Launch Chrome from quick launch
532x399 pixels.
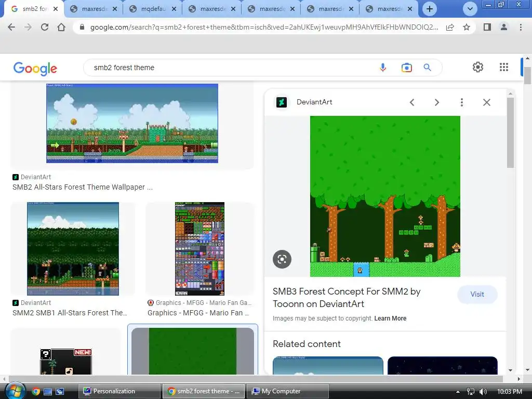click(x=36, y=392)
